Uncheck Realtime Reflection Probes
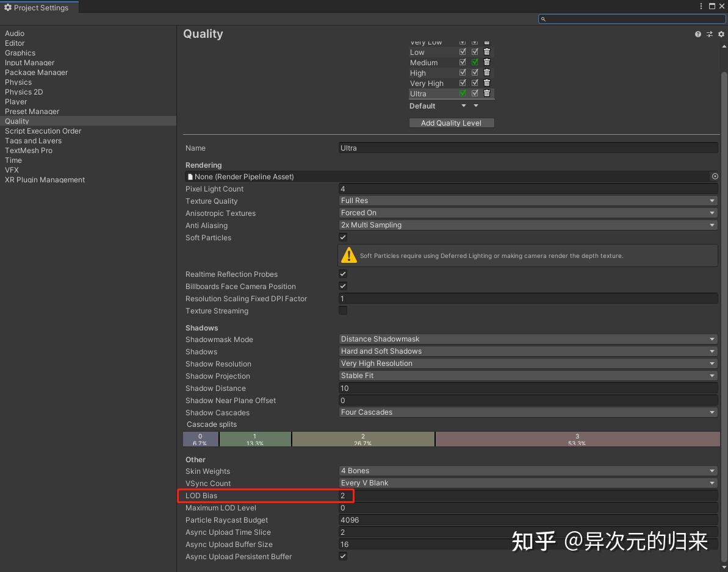Image resolution: width=728 pixels, height=572 pixels. [343, 274]
